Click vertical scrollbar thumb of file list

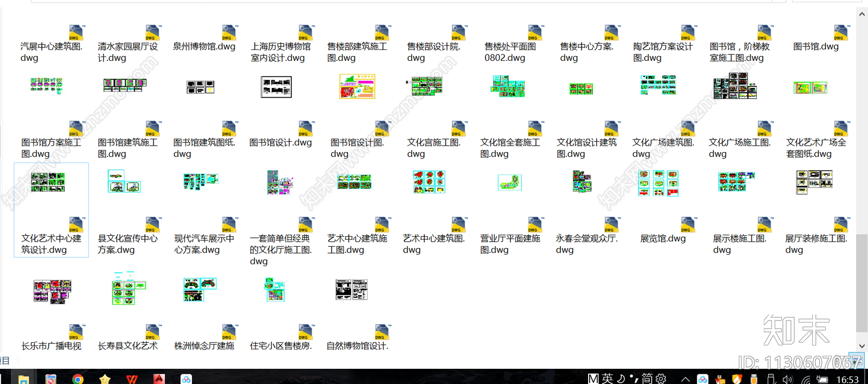[x=861, y=282]
